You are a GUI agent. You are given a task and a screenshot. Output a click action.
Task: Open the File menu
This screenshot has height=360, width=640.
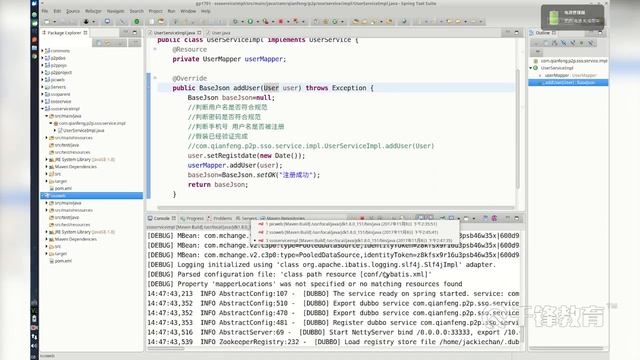[44, 11]
